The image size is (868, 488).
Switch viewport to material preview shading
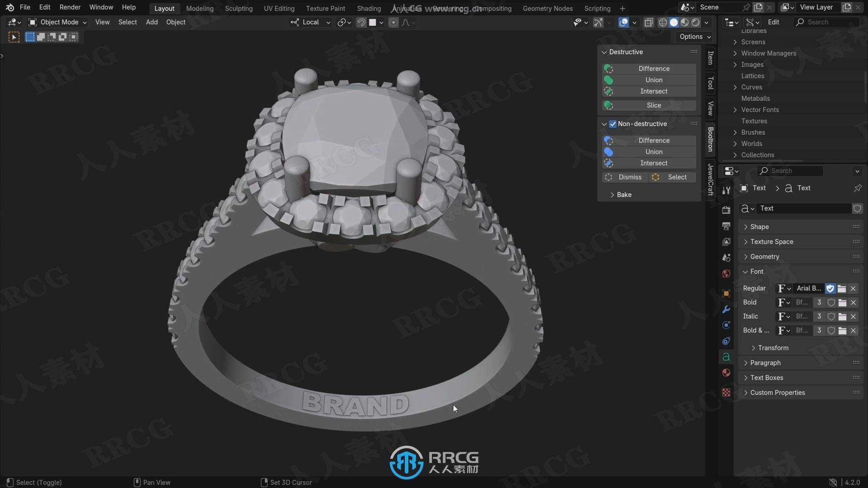685,22
